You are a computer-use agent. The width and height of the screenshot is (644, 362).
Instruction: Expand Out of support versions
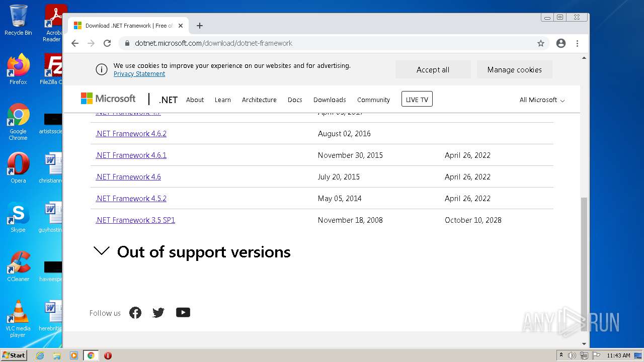[x=192, y=252]
